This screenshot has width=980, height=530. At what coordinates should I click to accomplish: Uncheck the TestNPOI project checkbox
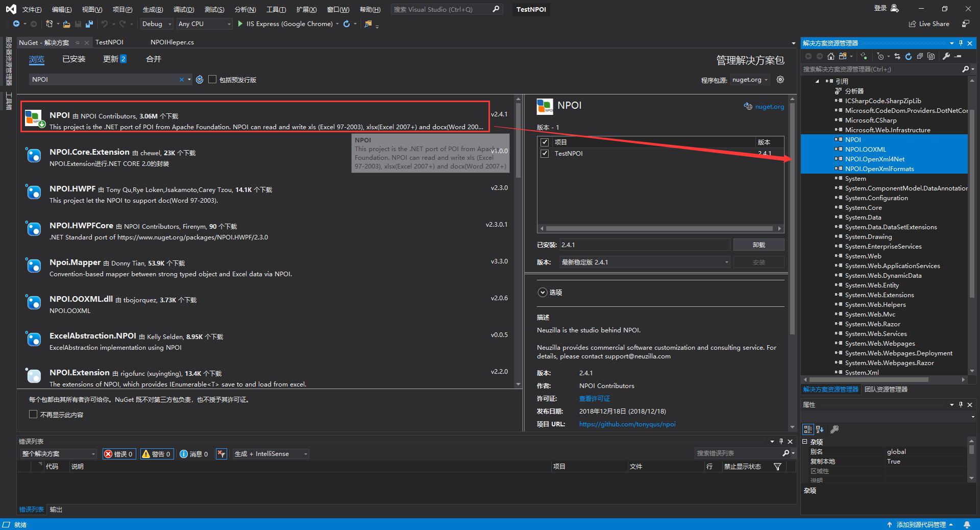tap(545, 153)
